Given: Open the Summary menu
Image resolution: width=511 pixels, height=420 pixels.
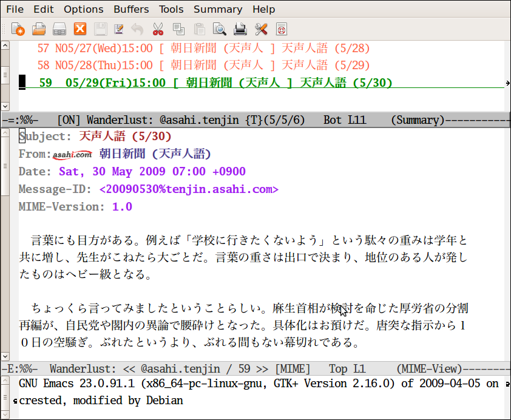Looking at the screenshot, I should pos(218,9).
